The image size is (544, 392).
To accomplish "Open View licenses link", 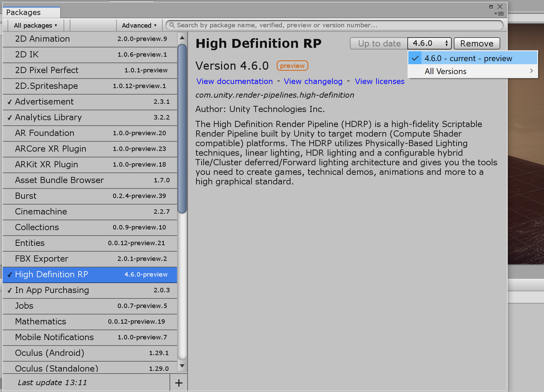I will point(380,81).
